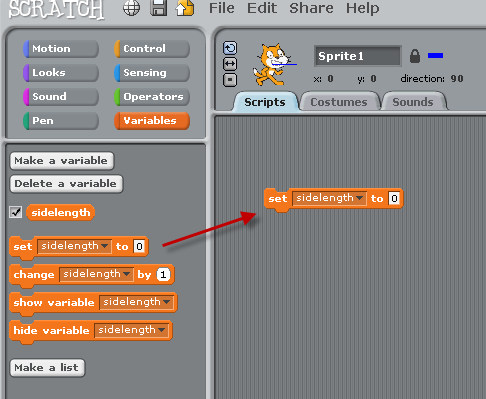Select the Sensing block category
This screenshot has height=399, width=486.
coord(152,73)
